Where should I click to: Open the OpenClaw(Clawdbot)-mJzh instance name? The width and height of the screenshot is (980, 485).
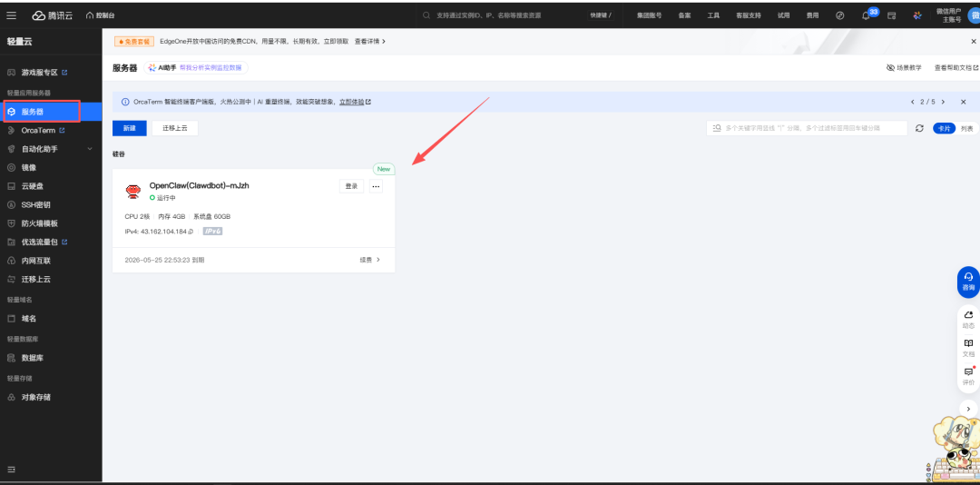click(200, 185)
